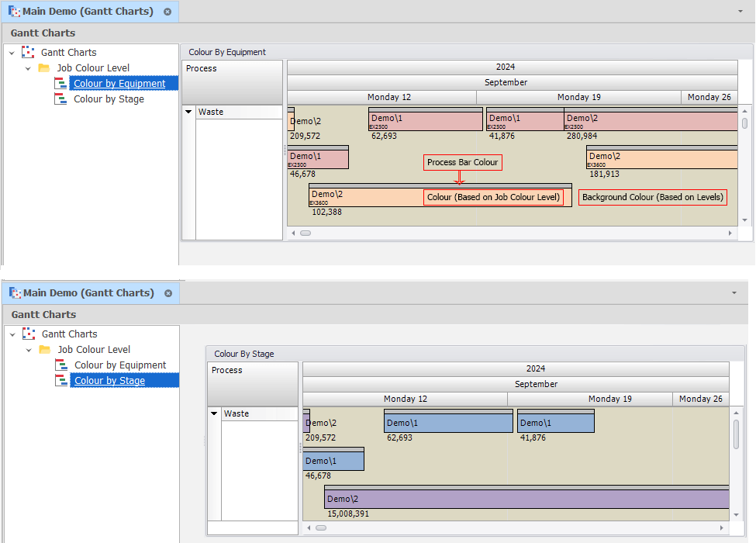Collapse Job Colour Level node in lower tree
Screen dimensions: 756x543
(x=28, y=350)
